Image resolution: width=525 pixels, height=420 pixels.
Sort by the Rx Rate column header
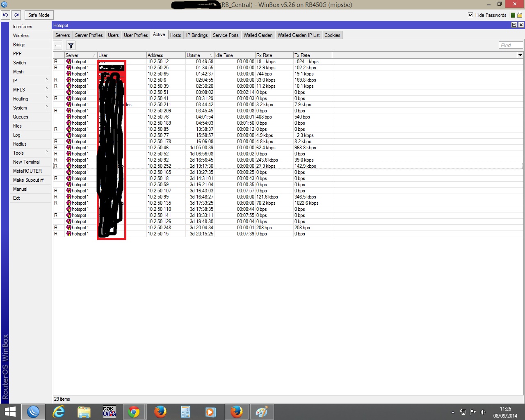(274, 55)
